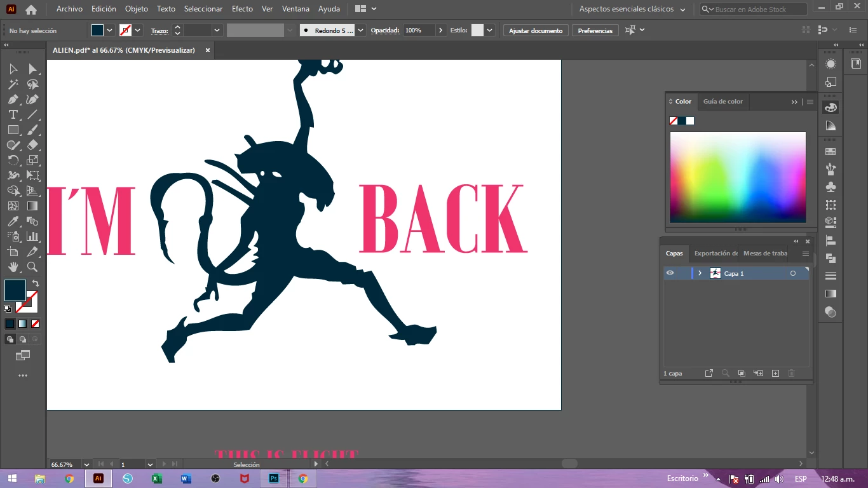The width and height of the screenshot is (868, 488).
Task: Select the Eraser tool
Action: (x=32, y=145)
